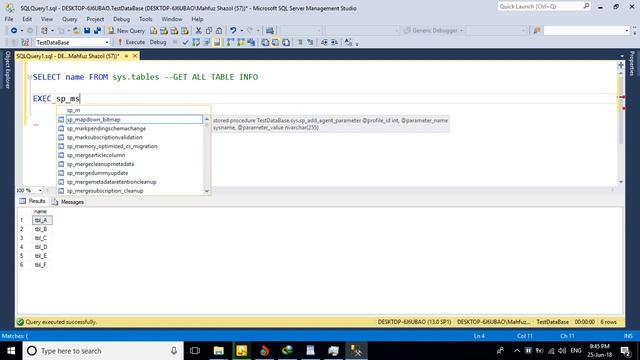Viewport: 640px width, 360px height.
Task: Open the Undo history dropdown arrow
Action: (242, 31)
